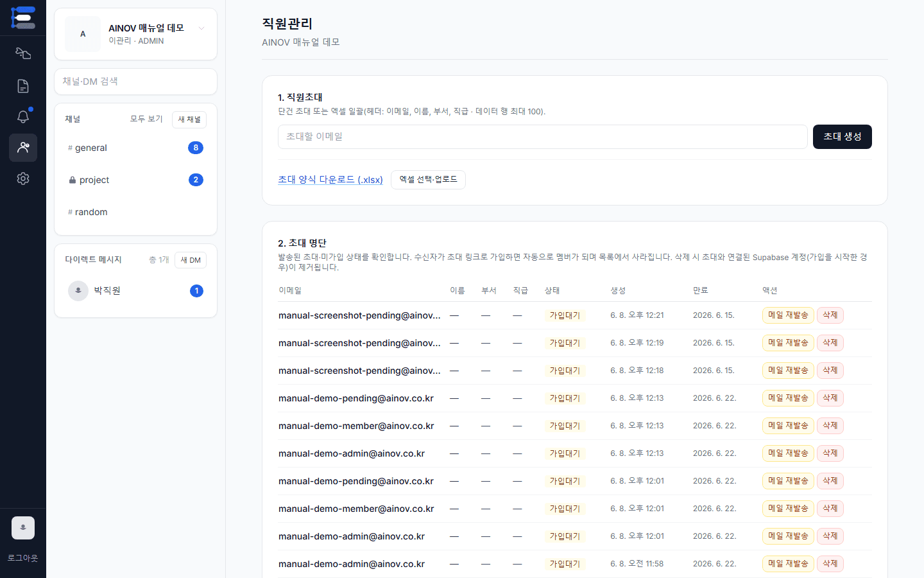Click the 엑셀 선택·업로드 button
This screenshot has width=924, height=578.
(x=428, y=180)
